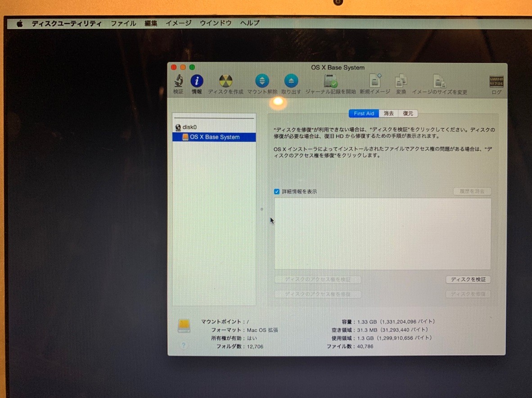The image size is (532, 398).
Task: Click inside the details log text area
Action: point(383,234)
